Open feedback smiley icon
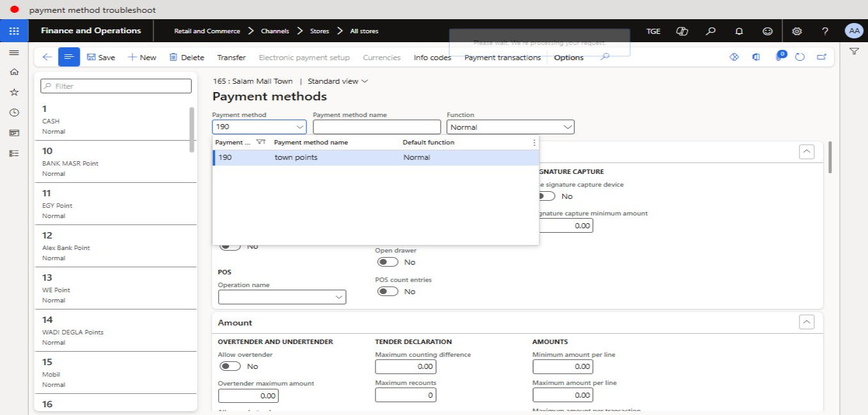Screen dimensions: 868x415 768,31
